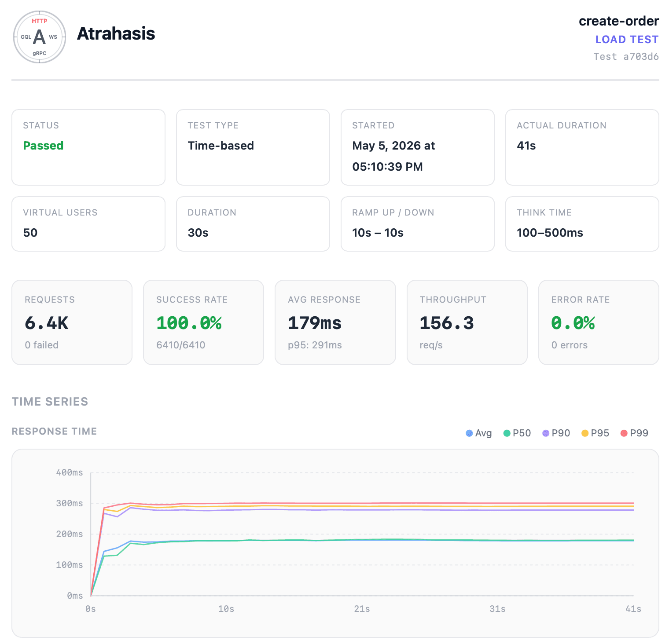Click the 100.0% success rate figure
Screen dimensions: 669x644
(189, 323)
